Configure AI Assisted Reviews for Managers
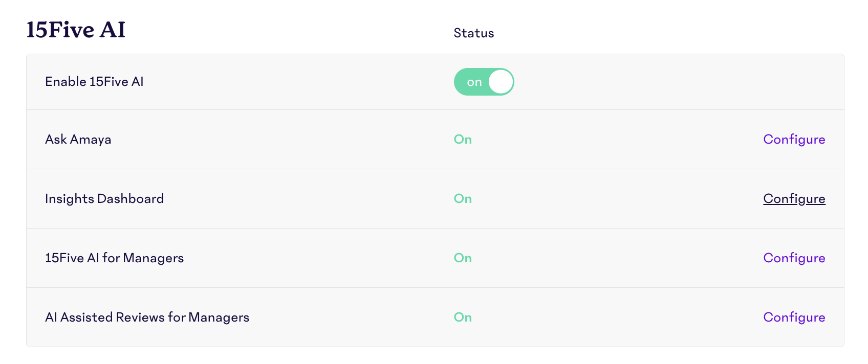 (x=794, y=317)
